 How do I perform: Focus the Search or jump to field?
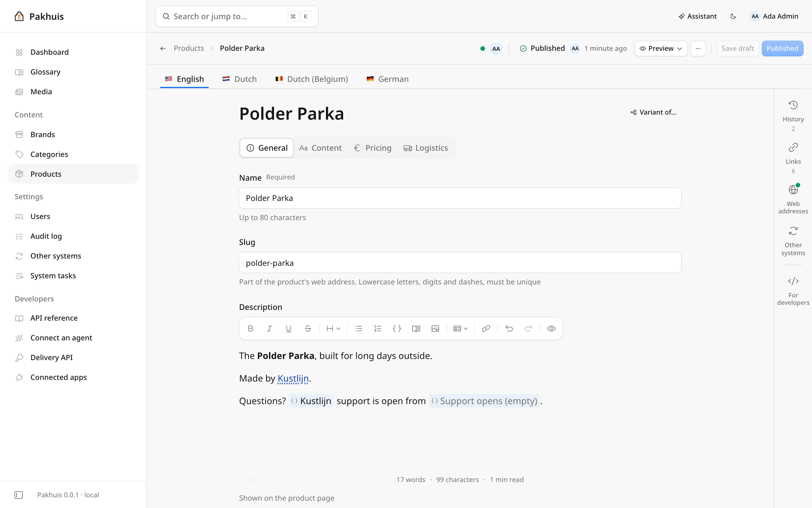click(237, 16)
